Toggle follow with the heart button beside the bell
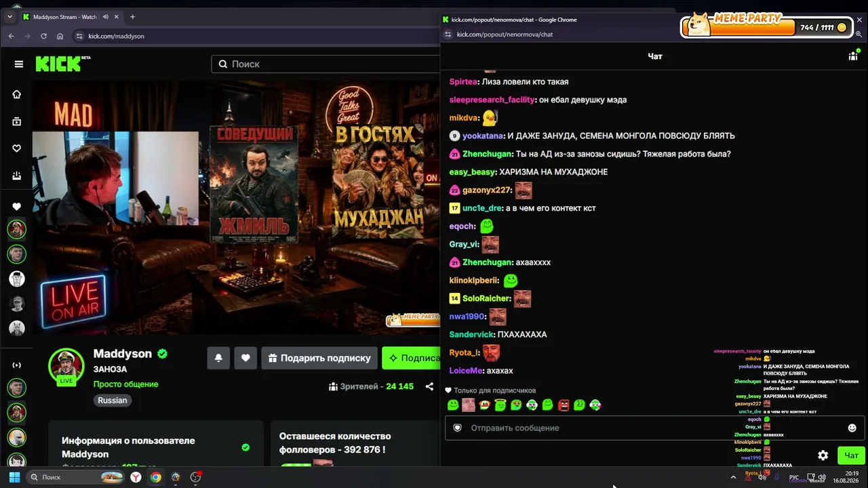 coord(245,358)
